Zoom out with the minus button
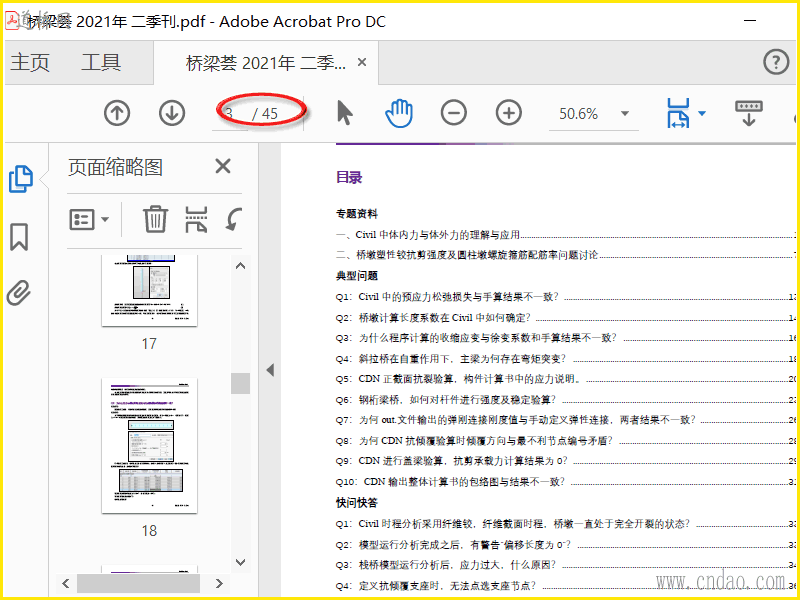Viewport: 800px width, 600px height. tap(454, 113)
